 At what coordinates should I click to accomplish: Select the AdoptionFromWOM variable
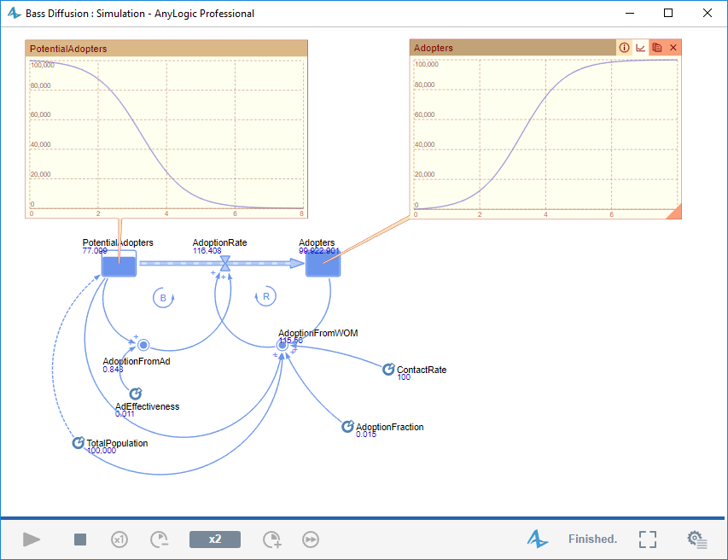point(282,344)
